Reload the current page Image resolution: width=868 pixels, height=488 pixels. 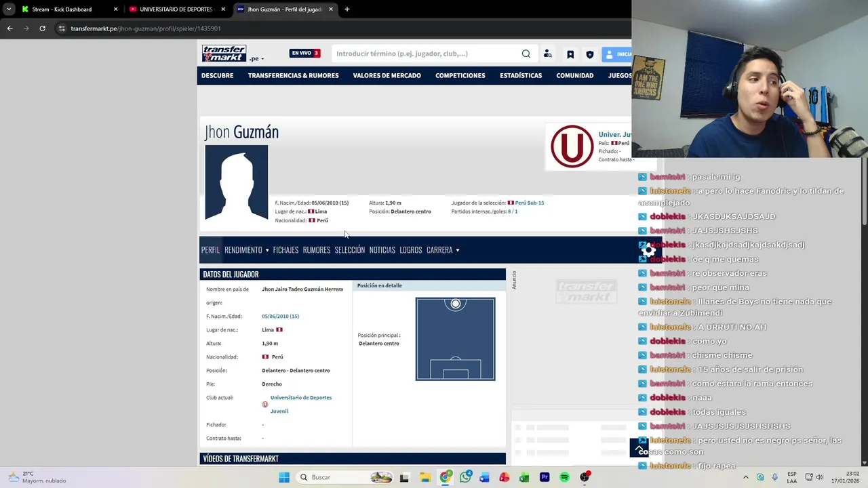coord(42,28)
